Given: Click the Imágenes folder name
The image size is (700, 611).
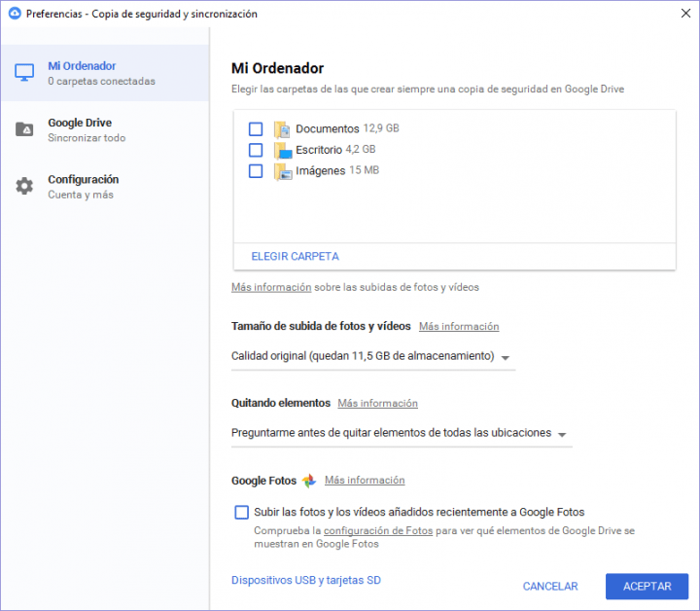Looking at the screenshot, I should [x=321, y=170].
